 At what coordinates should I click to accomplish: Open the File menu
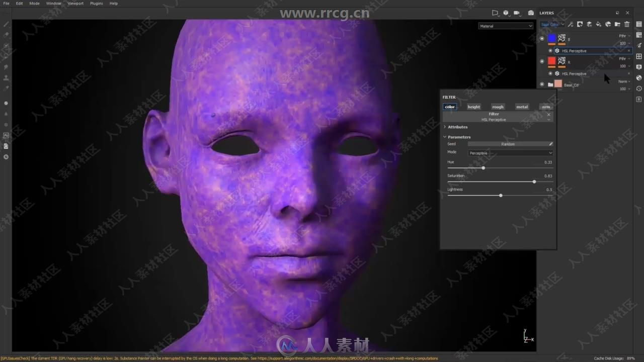pos(6,4)
